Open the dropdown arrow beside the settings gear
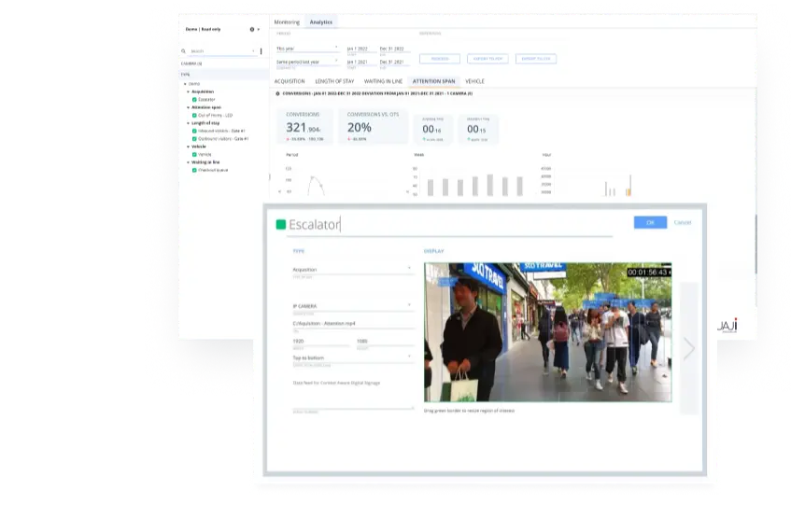 tap(259, 29)
